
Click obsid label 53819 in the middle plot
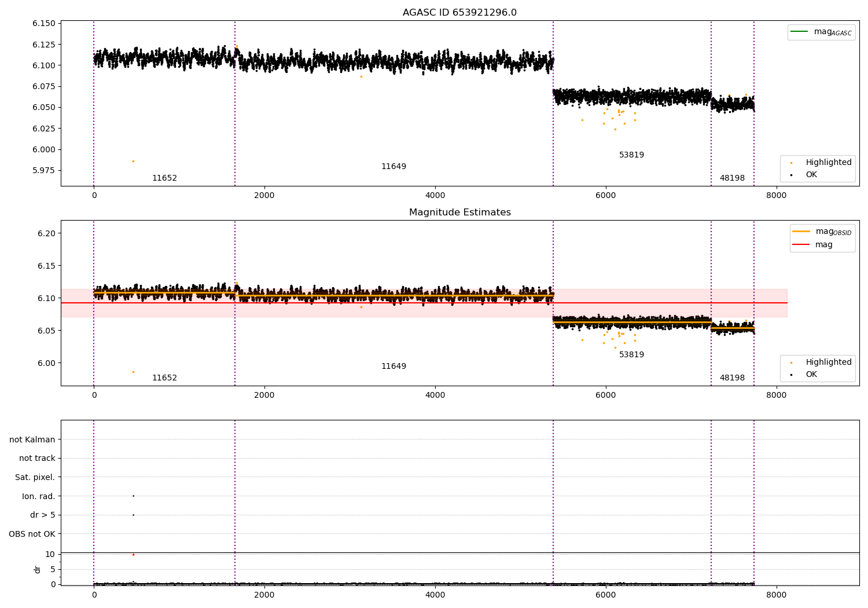(x=631, y=354)
